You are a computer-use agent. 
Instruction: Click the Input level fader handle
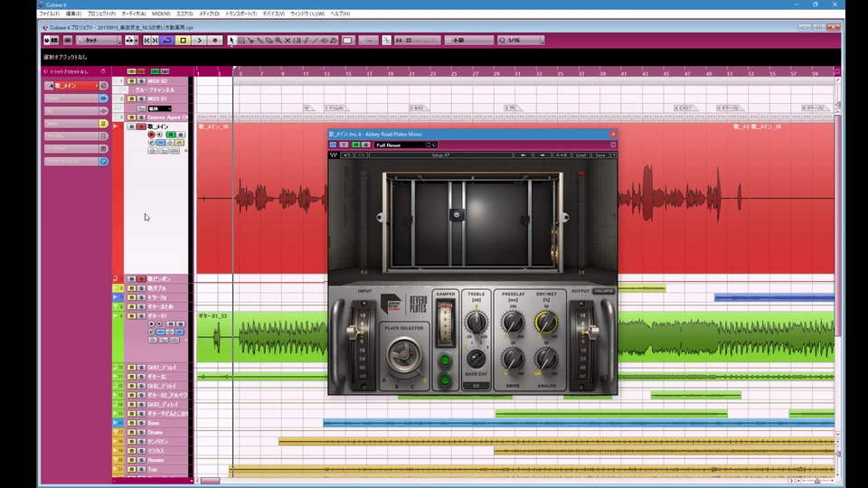pyautogui.click(x=353, y=332)
